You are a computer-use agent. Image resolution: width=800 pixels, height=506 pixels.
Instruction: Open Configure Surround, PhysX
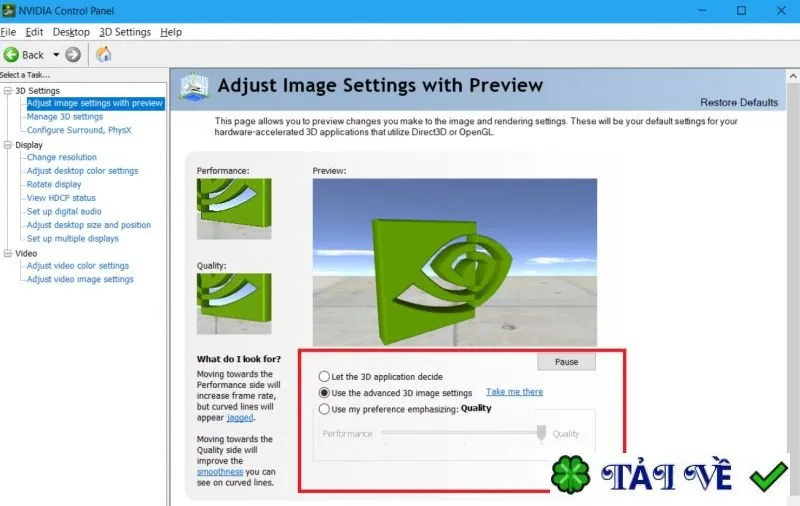pos(79,130)
